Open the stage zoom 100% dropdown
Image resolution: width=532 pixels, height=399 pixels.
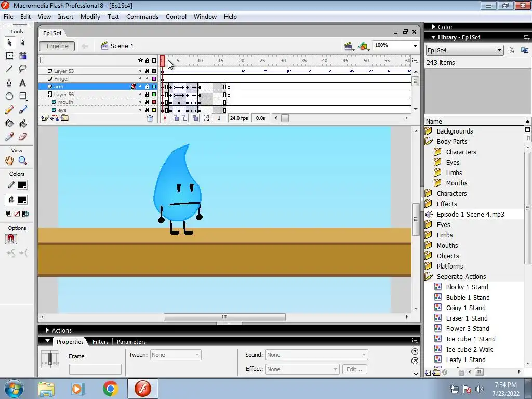coord(415,46)
